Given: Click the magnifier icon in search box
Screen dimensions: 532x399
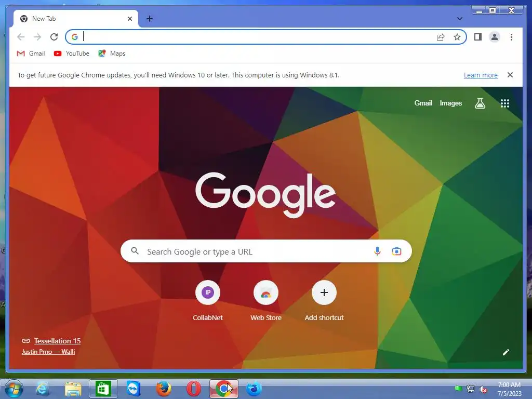Looking at the screenshot, I should [x=135, y=251].
